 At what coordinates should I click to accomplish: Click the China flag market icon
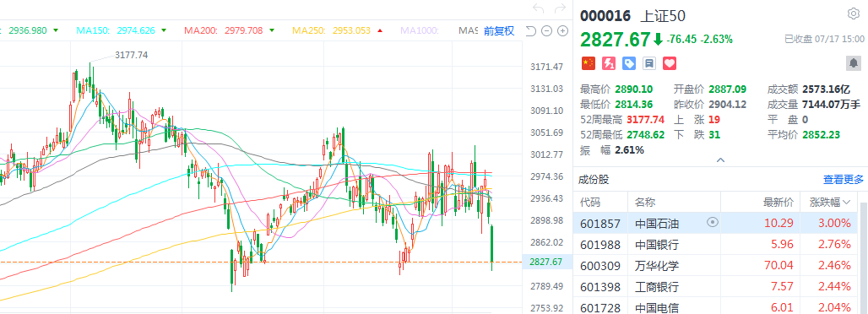(588, 63)
